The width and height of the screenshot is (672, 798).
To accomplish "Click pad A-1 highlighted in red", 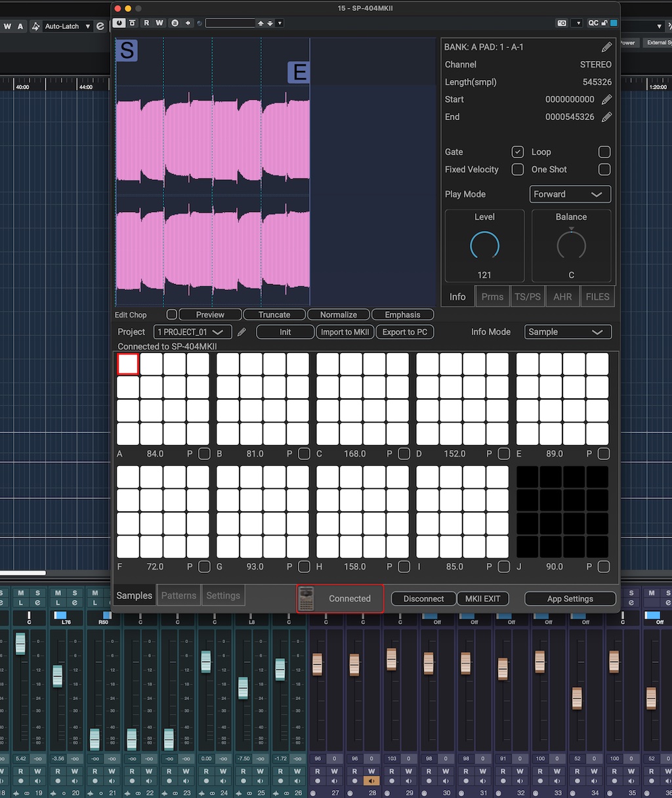I will click(128, 364).
